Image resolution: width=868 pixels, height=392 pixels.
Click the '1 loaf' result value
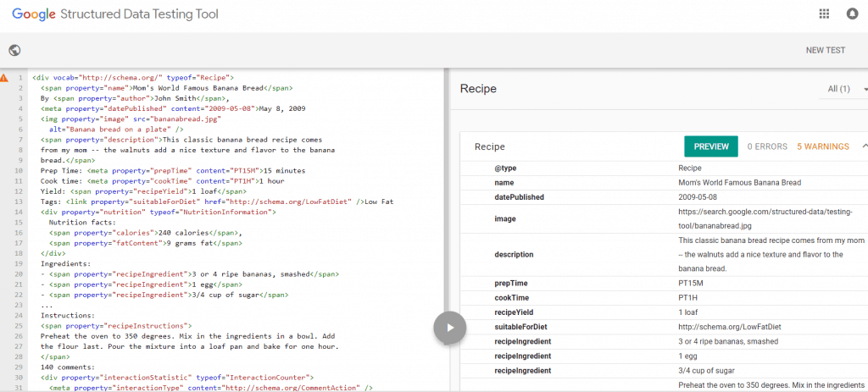687,312
